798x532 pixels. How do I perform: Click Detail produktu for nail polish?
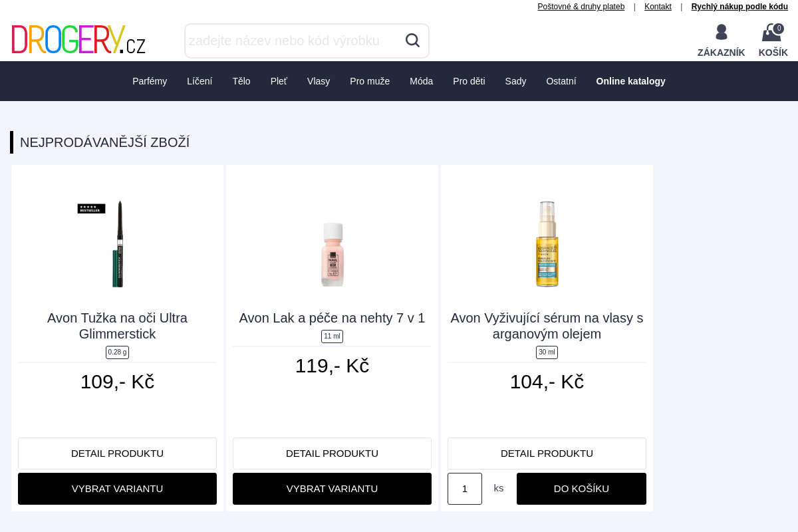(332, 454)
